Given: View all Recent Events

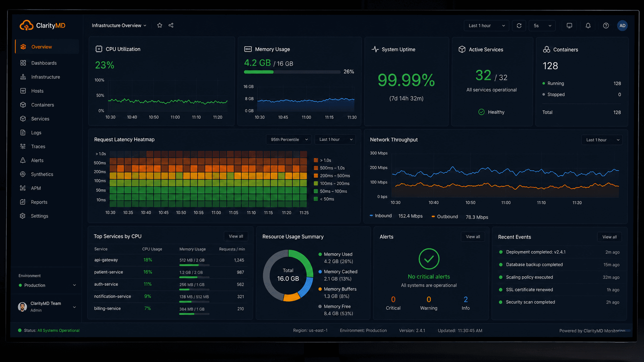Looking at the screenshot, I should pos(610,237).
